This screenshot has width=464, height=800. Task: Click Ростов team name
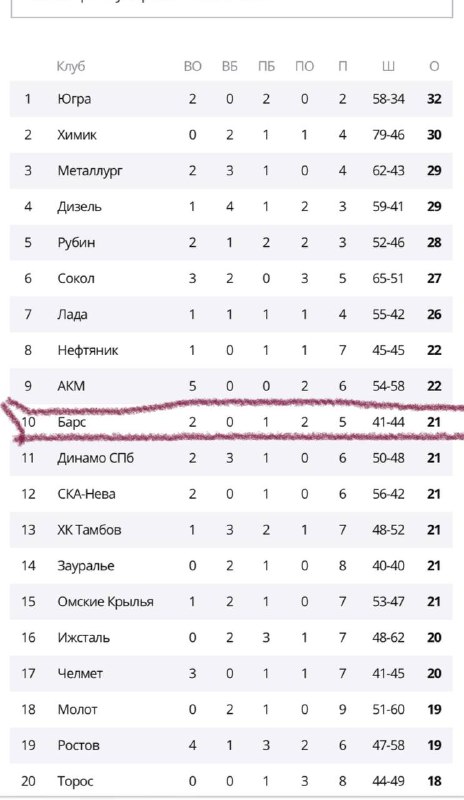click(78, 745)
